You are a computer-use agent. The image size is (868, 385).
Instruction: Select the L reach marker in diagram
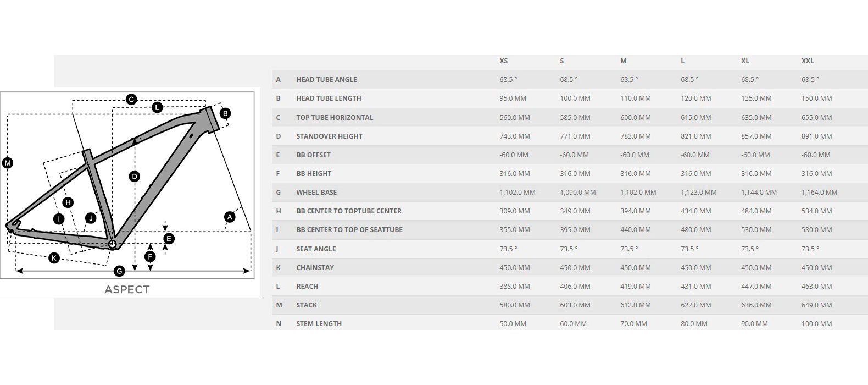point(157,107)
